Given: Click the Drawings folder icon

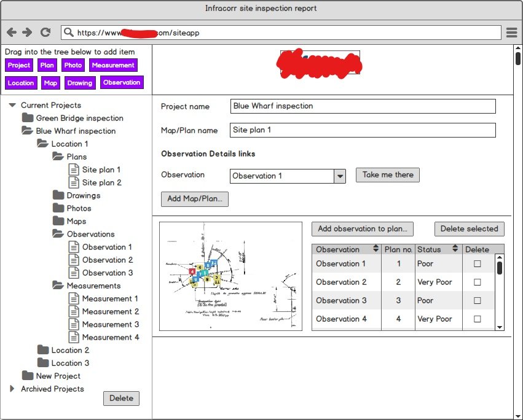Looking at the screenshot, I should (58, 195).
